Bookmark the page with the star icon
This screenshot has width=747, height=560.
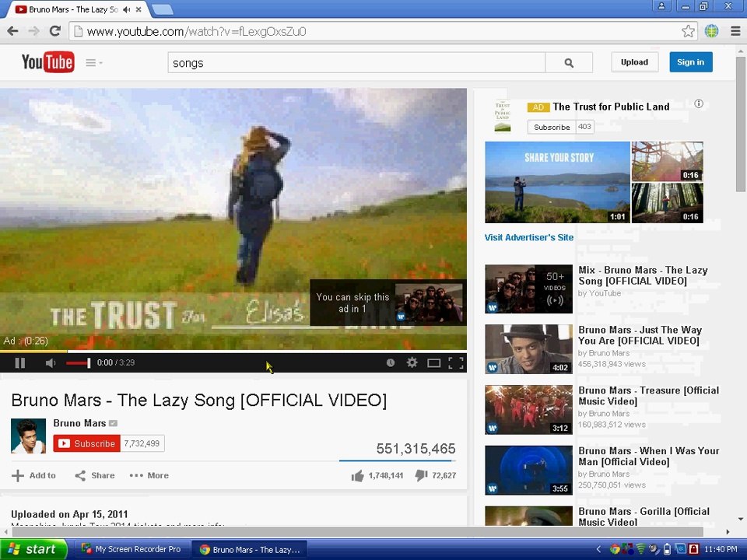tap(687, 31)
